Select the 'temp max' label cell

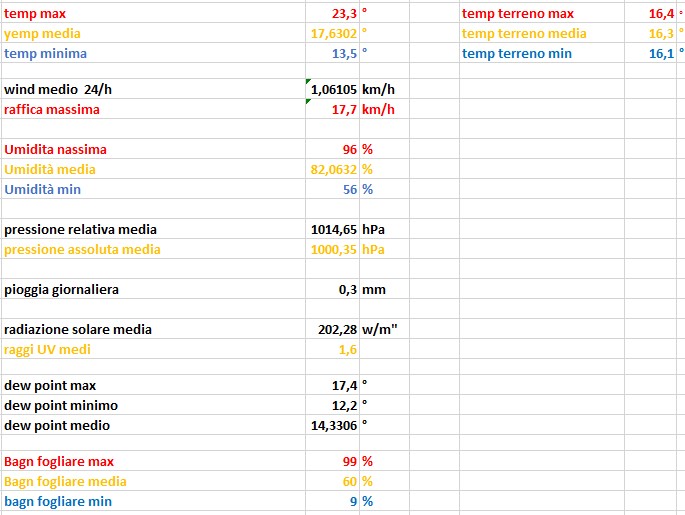35,14
